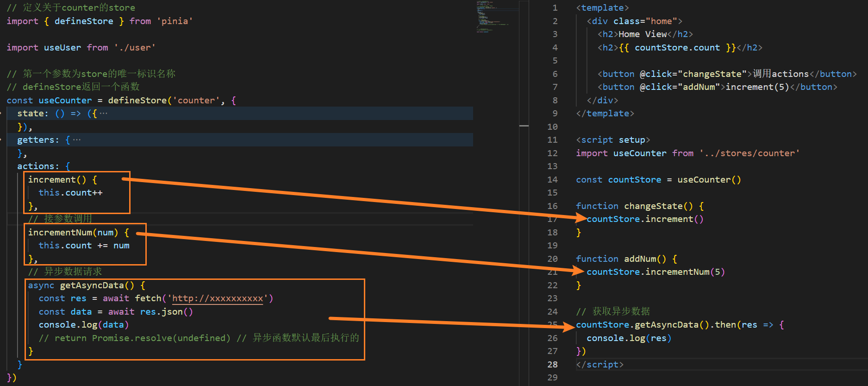This screenshot has height=386, width=868.
Task: Click the code minimap of the store editor
Action: point(497,17)
